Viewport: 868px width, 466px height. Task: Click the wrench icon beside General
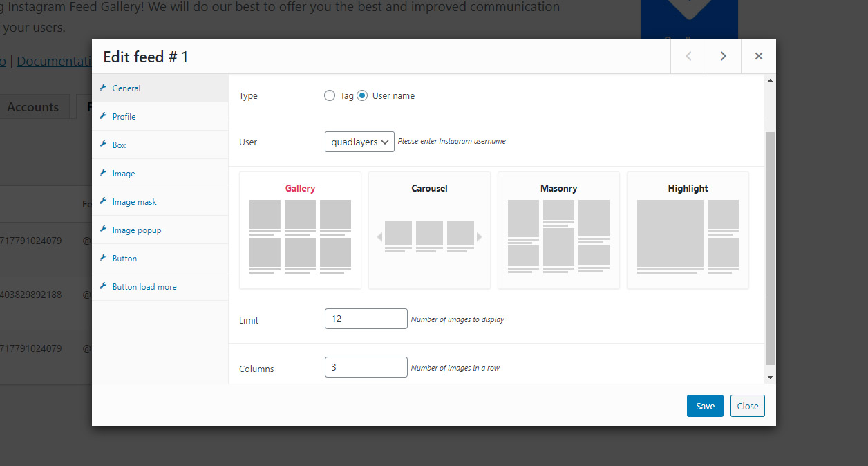tap(103, 88)
